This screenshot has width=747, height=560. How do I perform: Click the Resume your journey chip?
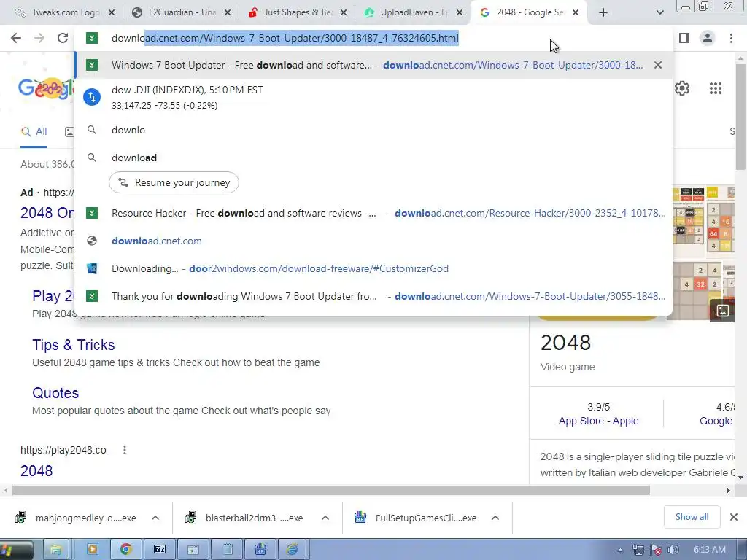174,182
